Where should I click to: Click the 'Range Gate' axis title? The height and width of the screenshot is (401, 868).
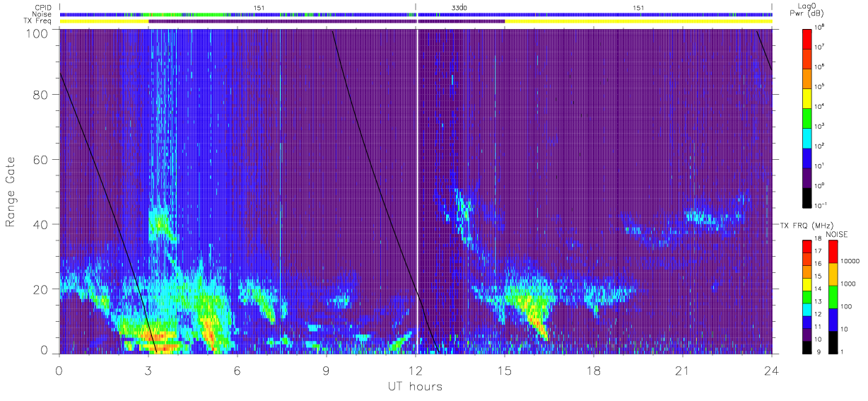point(11,192)
